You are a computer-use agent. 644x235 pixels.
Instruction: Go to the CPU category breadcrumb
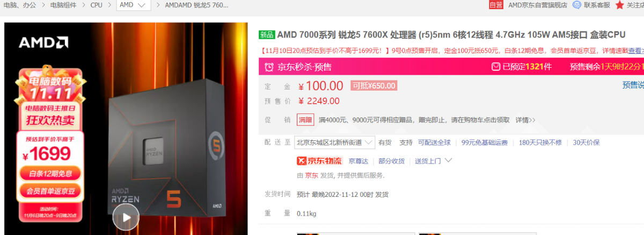97,5
